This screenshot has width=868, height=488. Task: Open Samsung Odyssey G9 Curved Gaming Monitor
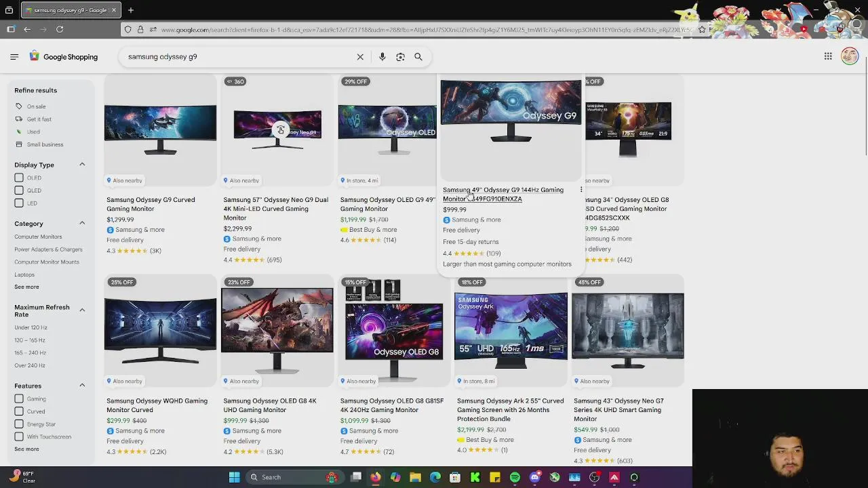pyautogui.click(x=151, y=204)
